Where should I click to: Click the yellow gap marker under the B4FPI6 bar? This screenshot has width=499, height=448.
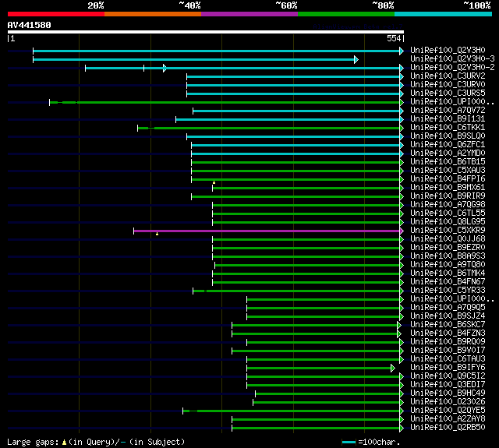[x=214, y=182]
